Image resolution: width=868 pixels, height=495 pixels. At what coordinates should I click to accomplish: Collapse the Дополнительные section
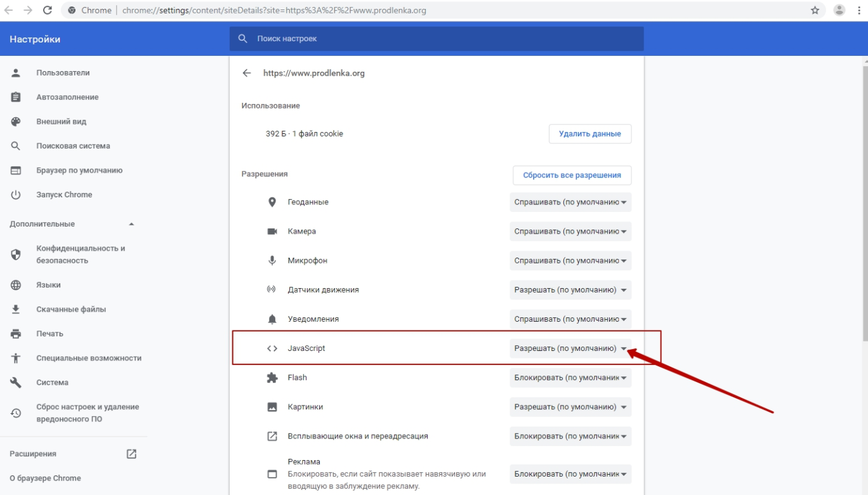tap(131, 224)
